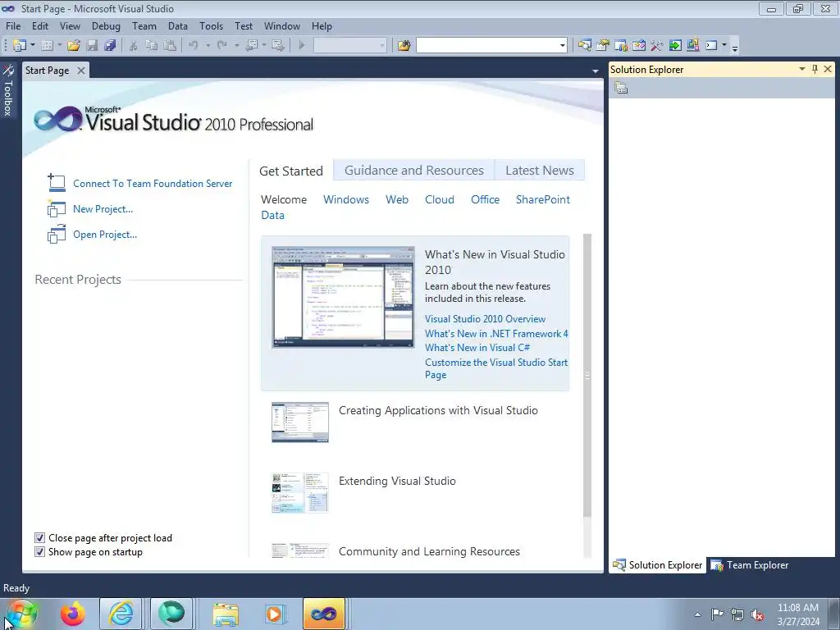Launch Firefox from the taskbar
Viewport: 840px width, 630px height.
click(72, 614)
